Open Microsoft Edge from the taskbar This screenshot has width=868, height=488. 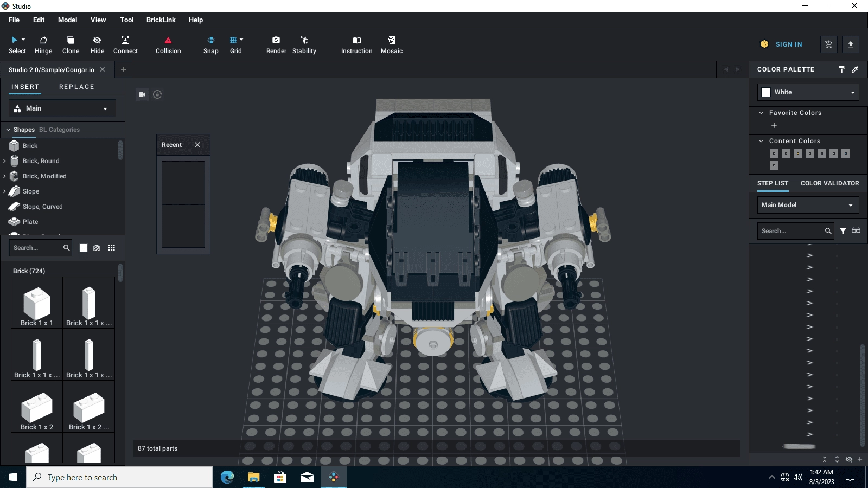(x=227, y=477)
